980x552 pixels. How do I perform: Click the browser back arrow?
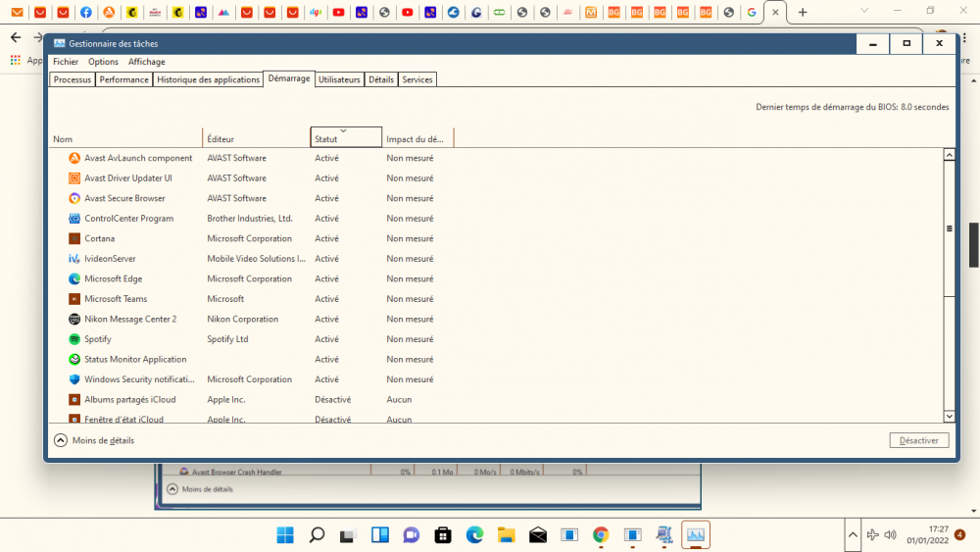(x=16, y=37)
